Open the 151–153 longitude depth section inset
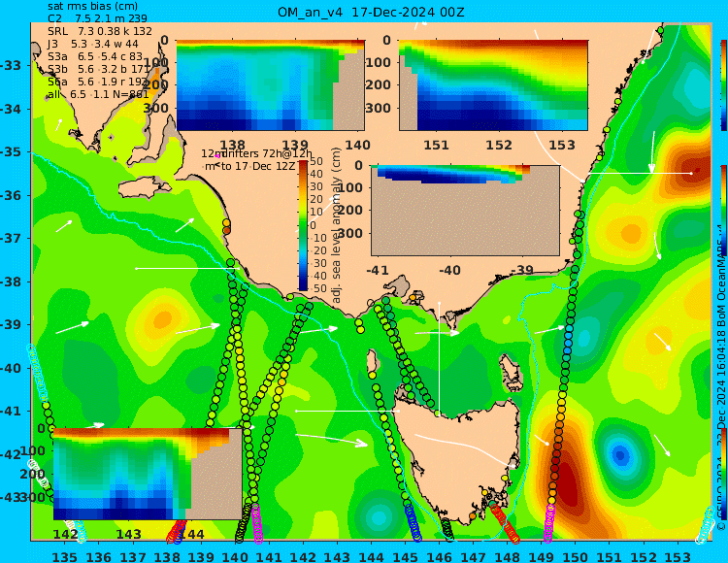Image resolution: width=728 pixels, height=563 pixels. 493,85
